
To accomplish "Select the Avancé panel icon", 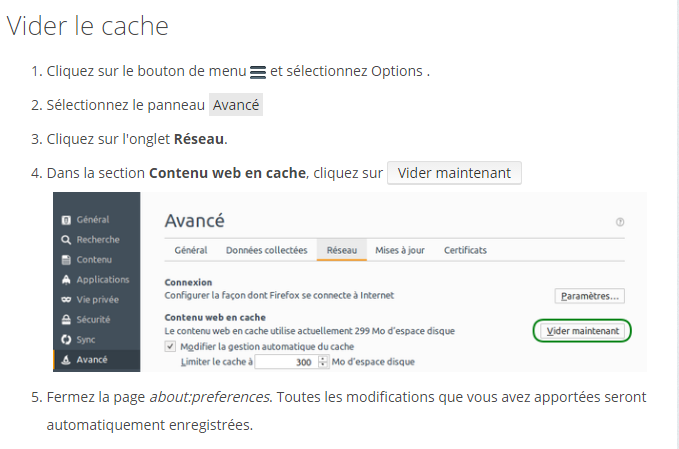I will click(66, 360).
